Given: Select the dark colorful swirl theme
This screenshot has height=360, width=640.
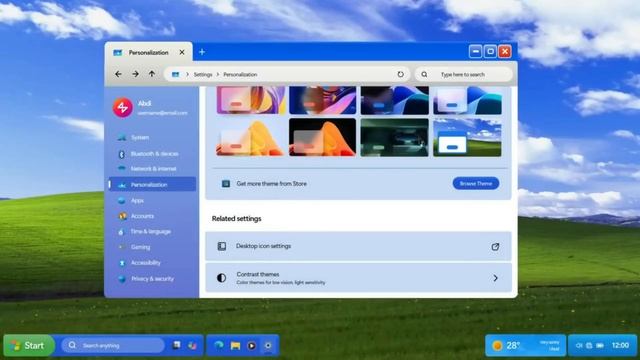Looking at the screenshot, I should click(x=322, y=100).
